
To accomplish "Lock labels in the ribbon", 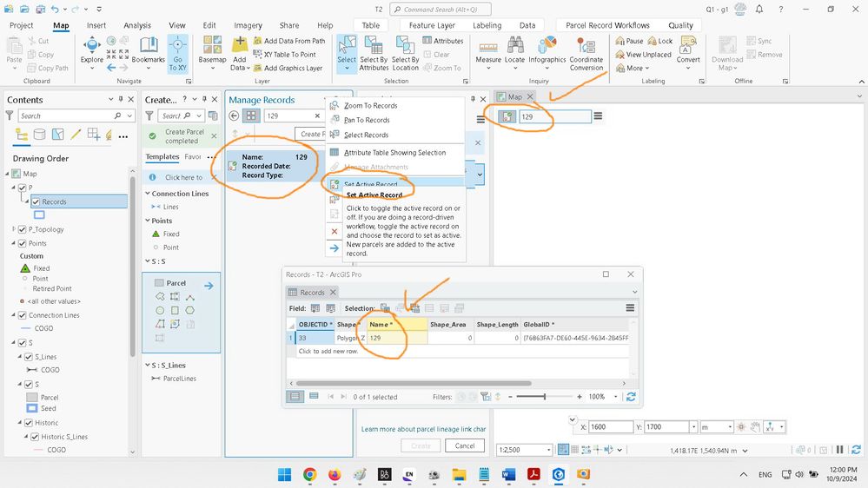I will point(660,41).
